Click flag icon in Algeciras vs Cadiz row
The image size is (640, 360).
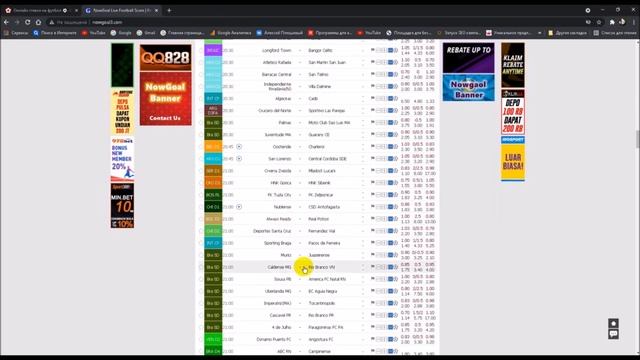tap(372, 98)
